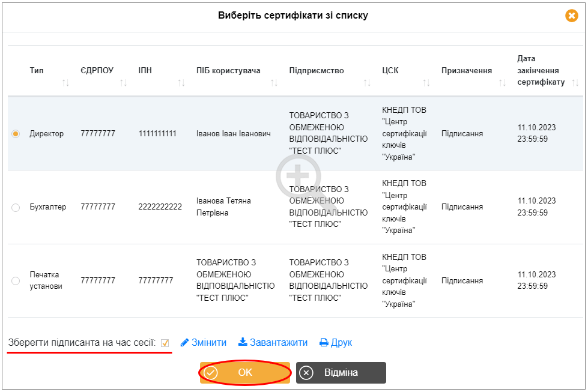Toggle Зберегти підписанта на час сесії checkbox

[x=165, y=343]
